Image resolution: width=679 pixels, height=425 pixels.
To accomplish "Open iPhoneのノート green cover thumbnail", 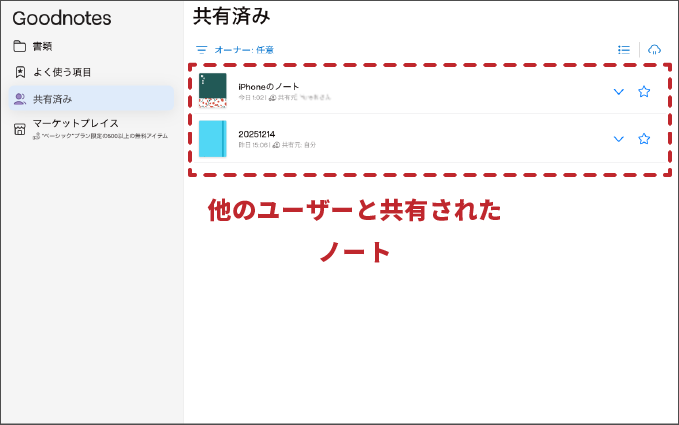I will [213, 90].
